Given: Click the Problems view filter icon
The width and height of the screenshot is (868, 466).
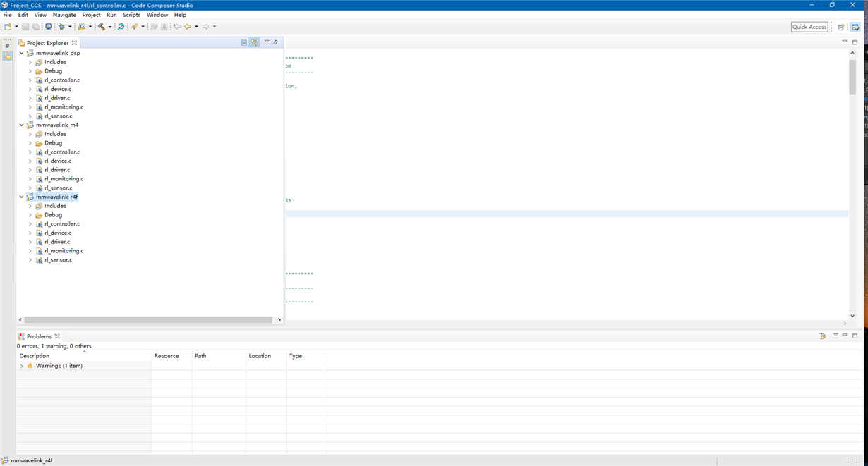Looking at the screenshot, I should [x=823, y=336].
